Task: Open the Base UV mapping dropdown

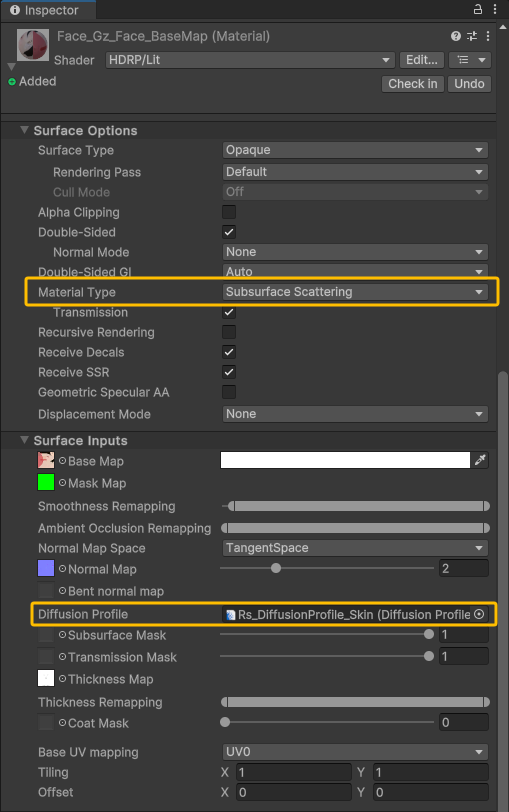Action: coord(355,751)
